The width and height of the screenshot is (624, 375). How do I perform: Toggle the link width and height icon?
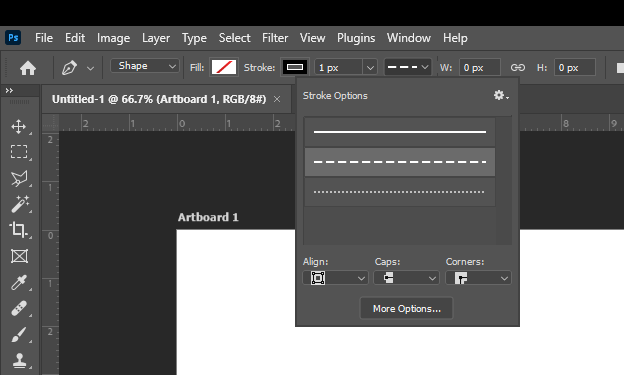point(518,68)
